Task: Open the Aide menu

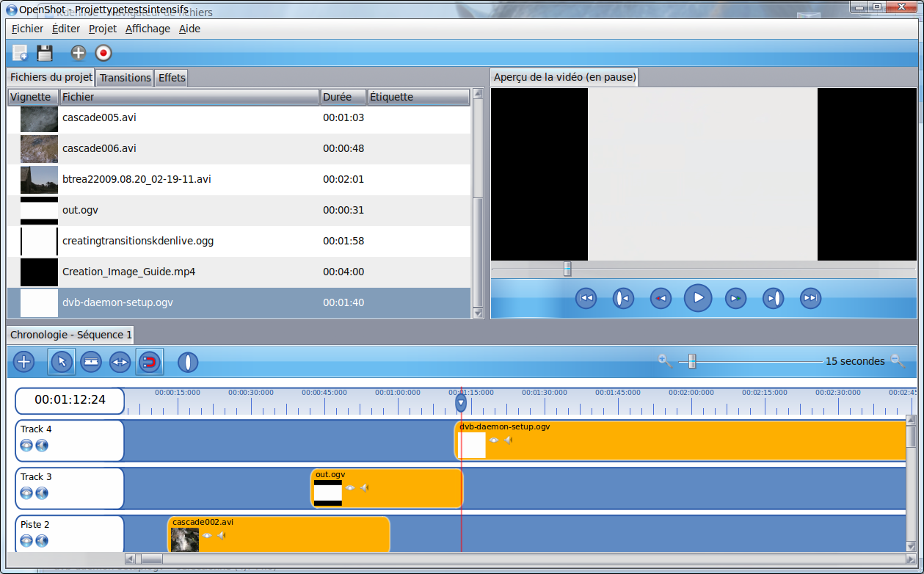Action: point(189,29)
